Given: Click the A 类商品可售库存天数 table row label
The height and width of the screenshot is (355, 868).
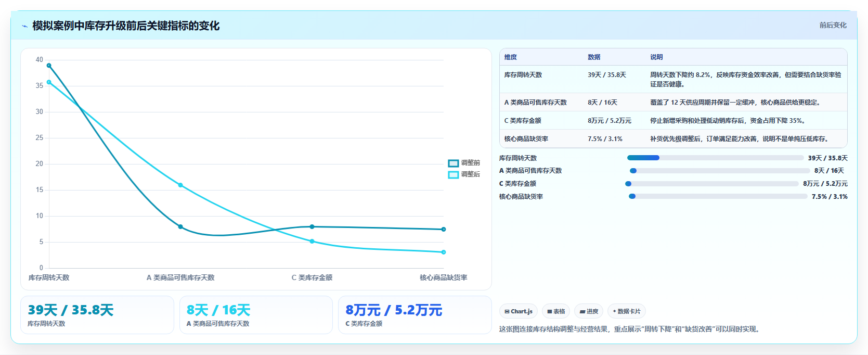Looking at the screenshot, I should [x=536, y=103].
